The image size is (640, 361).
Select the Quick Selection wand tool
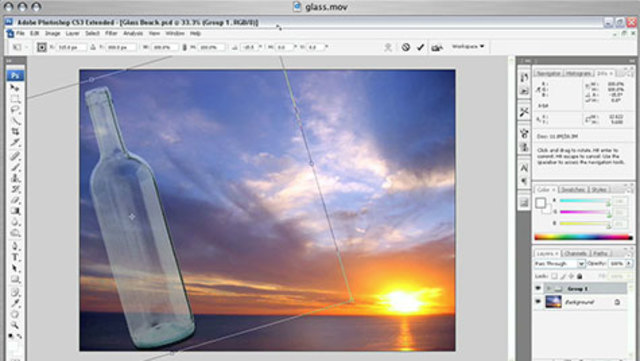(x=15, y=121)
